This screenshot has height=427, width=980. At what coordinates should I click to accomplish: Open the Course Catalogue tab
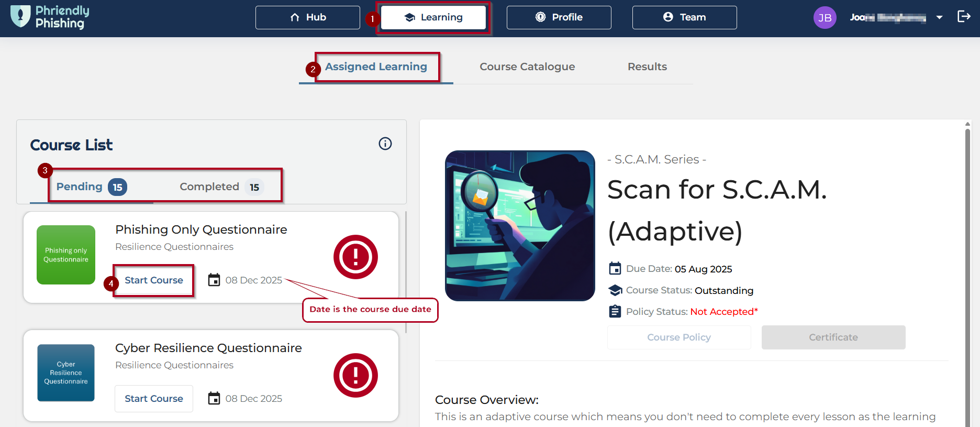point(527,67)
